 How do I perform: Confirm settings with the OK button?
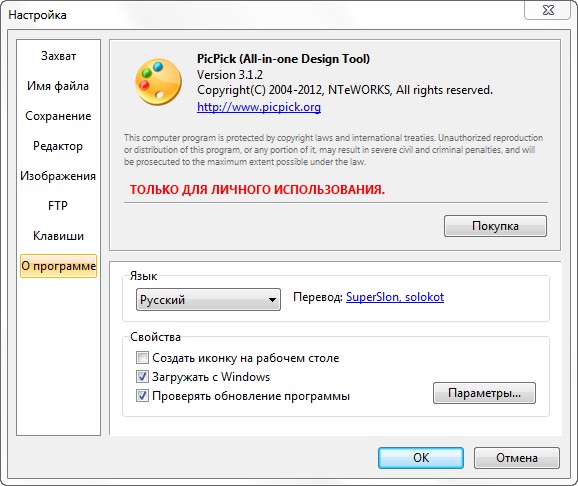[x=421, y=458]
